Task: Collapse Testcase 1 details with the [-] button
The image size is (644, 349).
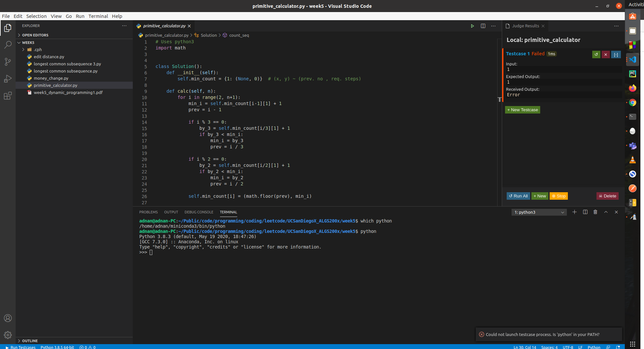Action: 616,54
